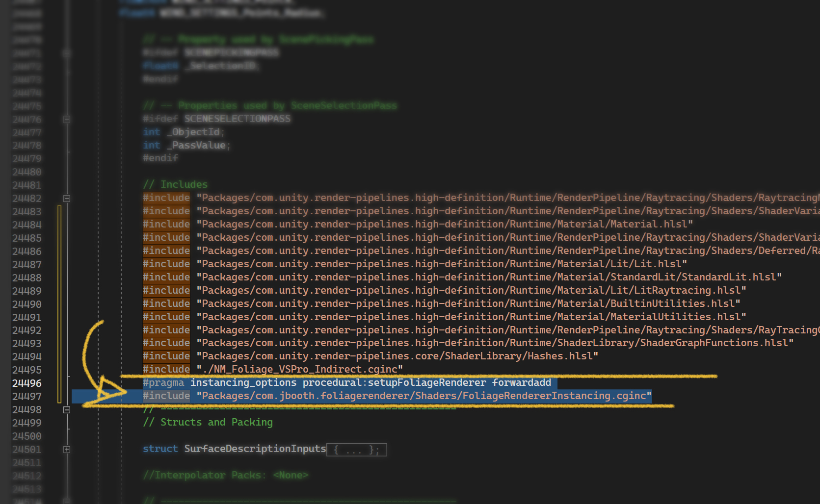Click the '// Includes' comment

(x=175, y=184)
